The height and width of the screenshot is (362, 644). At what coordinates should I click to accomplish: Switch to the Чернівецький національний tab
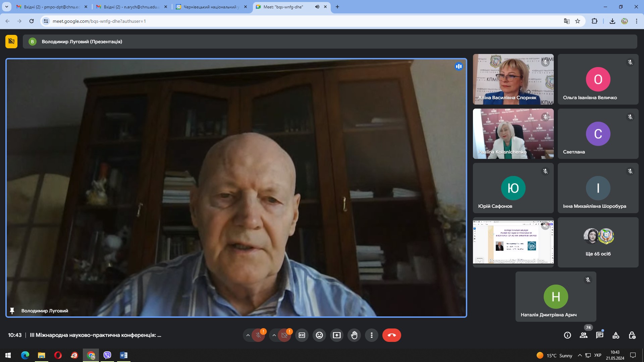pos(211,7)
